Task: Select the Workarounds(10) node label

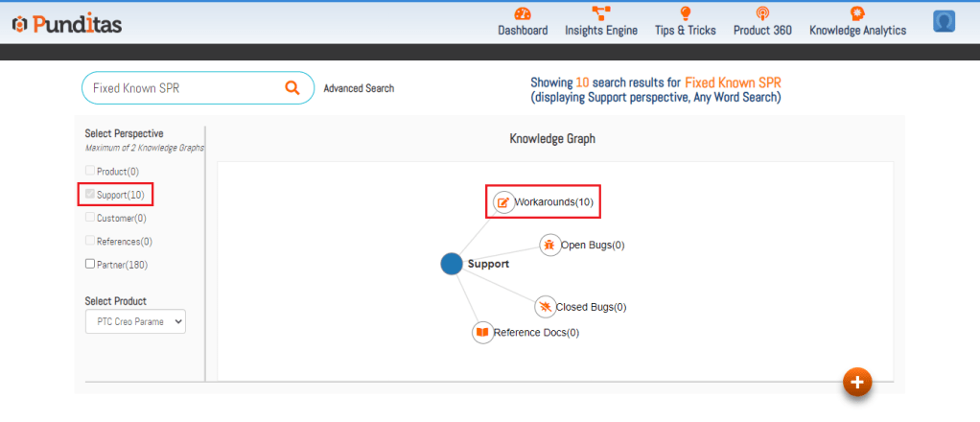Action: 554,202
